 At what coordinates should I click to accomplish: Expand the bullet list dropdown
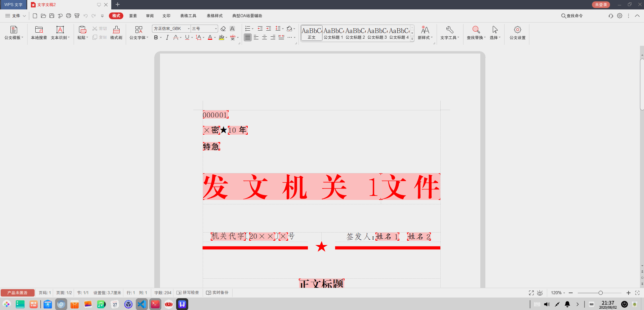click(x=253, y=29)
